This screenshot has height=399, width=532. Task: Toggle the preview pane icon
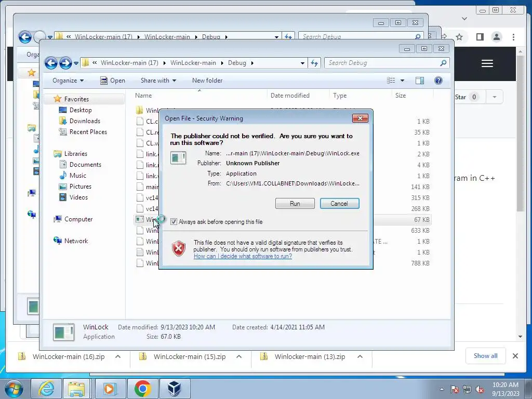tap(420, 81)
